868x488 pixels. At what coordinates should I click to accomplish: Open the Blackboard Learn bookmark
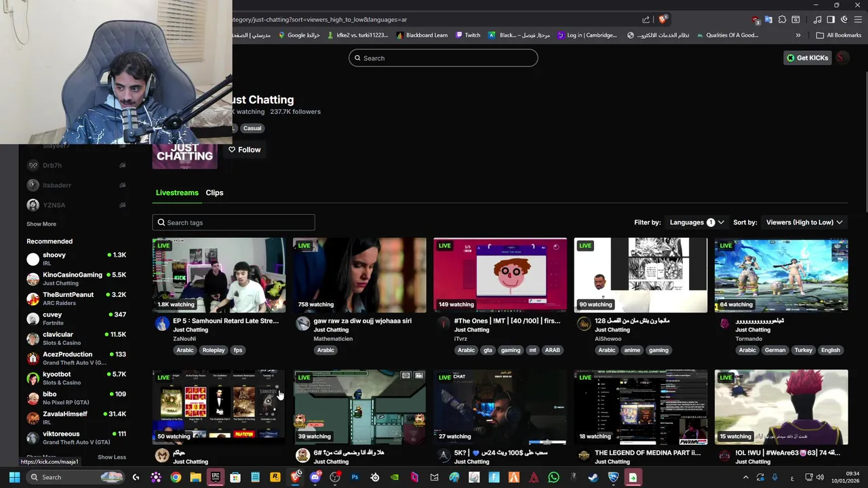422,35
